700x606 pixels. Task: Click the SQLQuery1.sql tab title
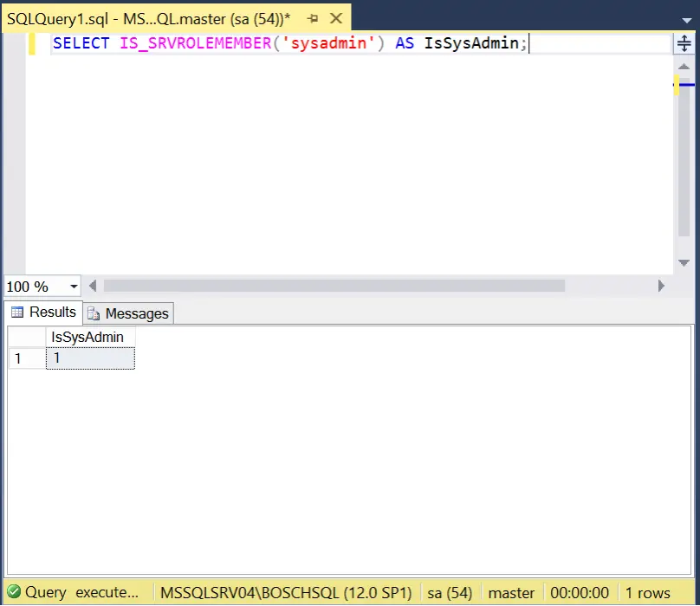[x=148, y=19]
